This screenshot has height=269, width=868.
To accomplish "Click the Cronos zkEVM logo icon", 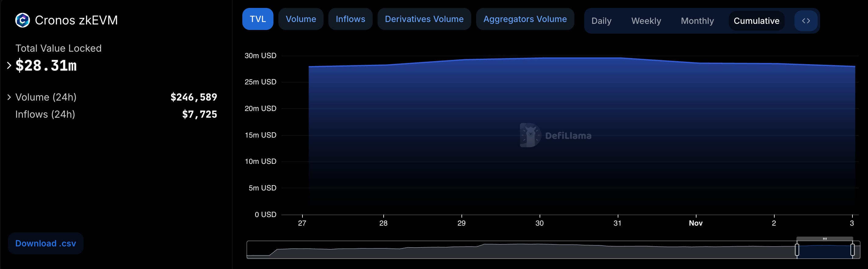I will [x=23, y=20].
